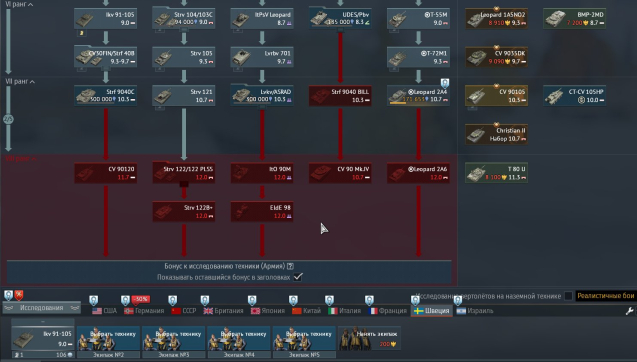Switch to the Израиль nation tab
This screenshot has width=637, height=362.
(475, 311)
